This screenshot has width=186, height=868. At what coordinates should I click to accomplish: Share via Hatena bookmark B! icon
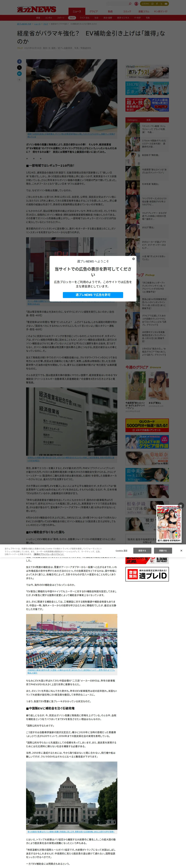(x=19, y=73)
